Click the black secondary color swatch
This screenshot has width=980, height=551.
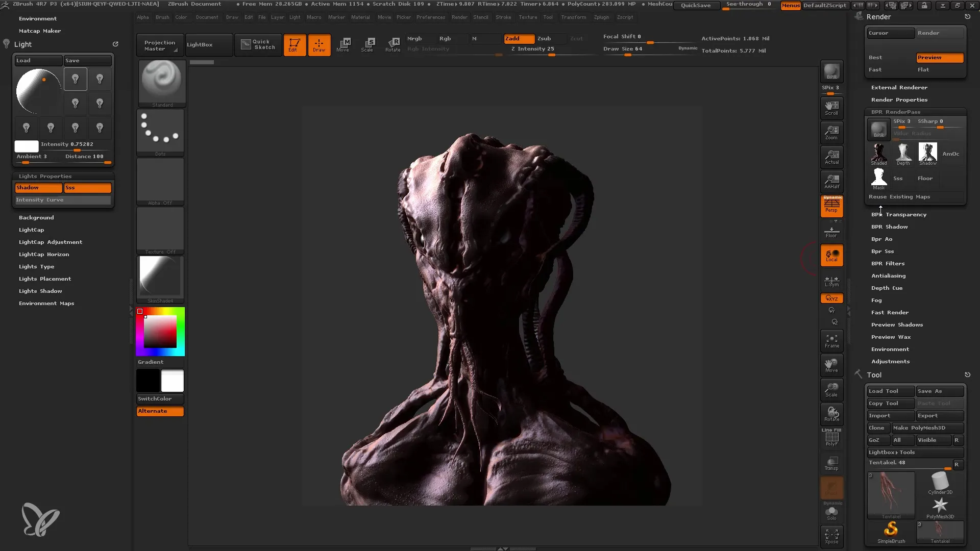148,381
